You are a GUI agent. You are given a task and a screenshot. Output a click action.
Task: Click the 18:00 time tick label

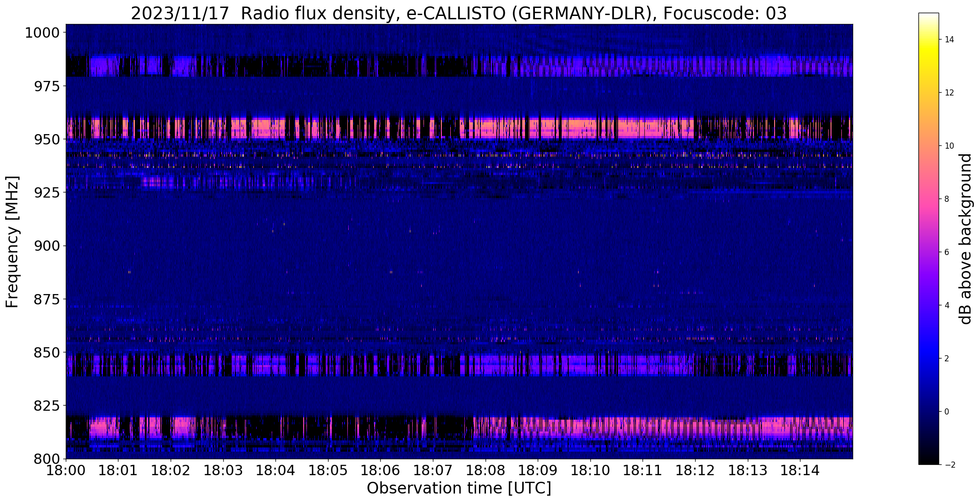[x=66, y=470]
